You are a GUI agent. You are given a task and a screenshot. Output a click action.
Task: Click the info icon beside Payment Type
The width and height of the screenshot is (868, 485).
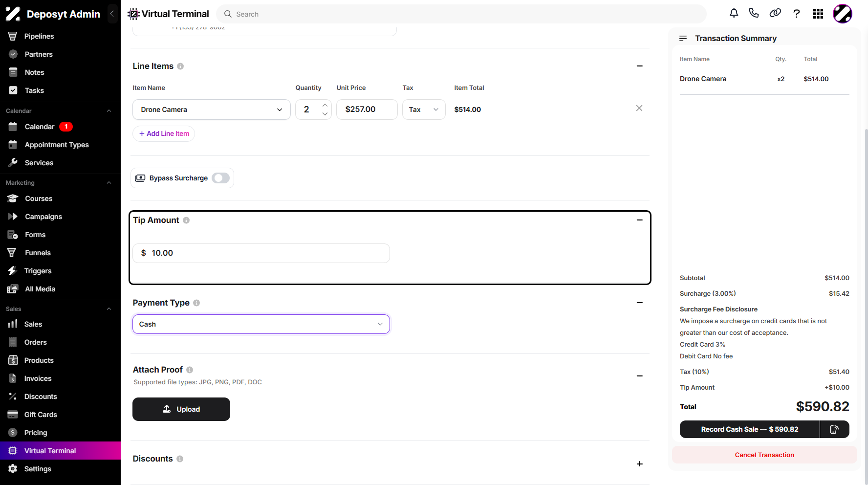196,303
